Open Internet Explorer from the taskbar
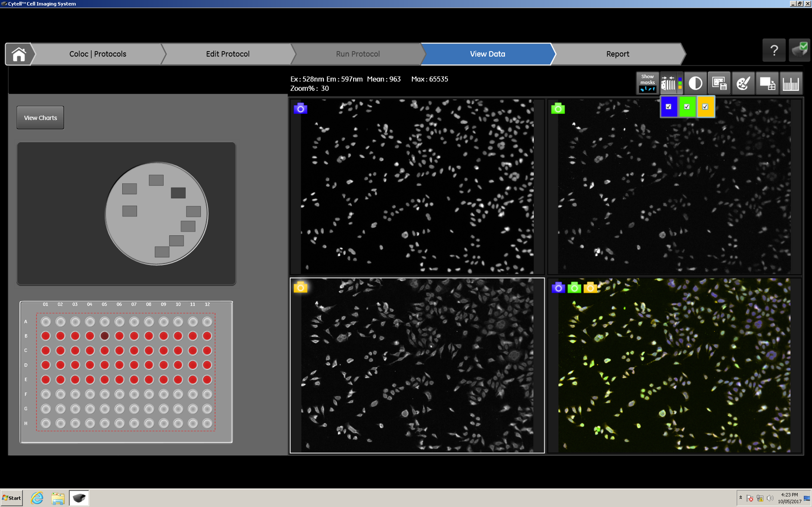 (37, 498)
